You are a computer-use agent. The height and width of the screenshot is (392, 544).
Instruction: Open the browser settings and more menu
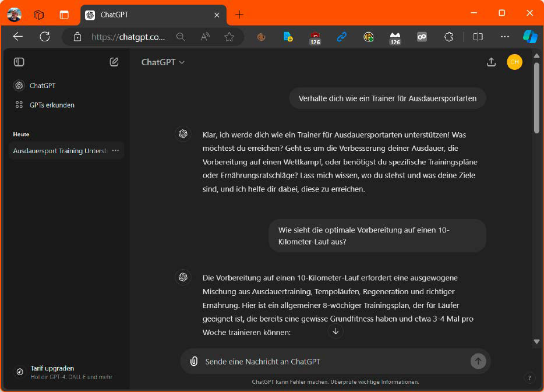[505, 37]
